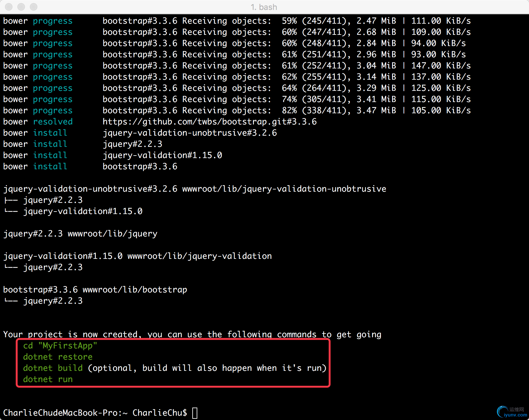Click the '147.00 KiB/s' transfer speed
The width and height of the screenshot is (529, 420).
point(441,66)
